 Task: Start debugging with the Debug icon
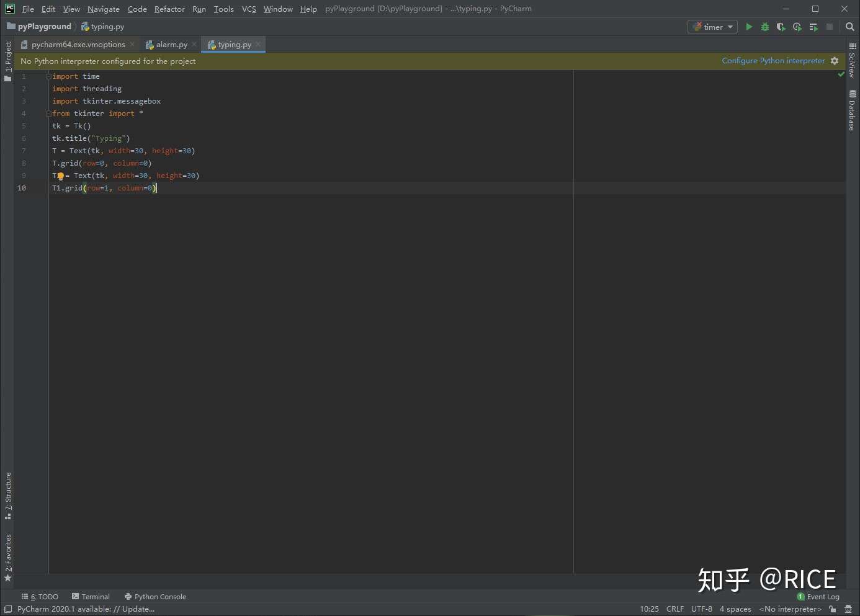pos(764,27)
